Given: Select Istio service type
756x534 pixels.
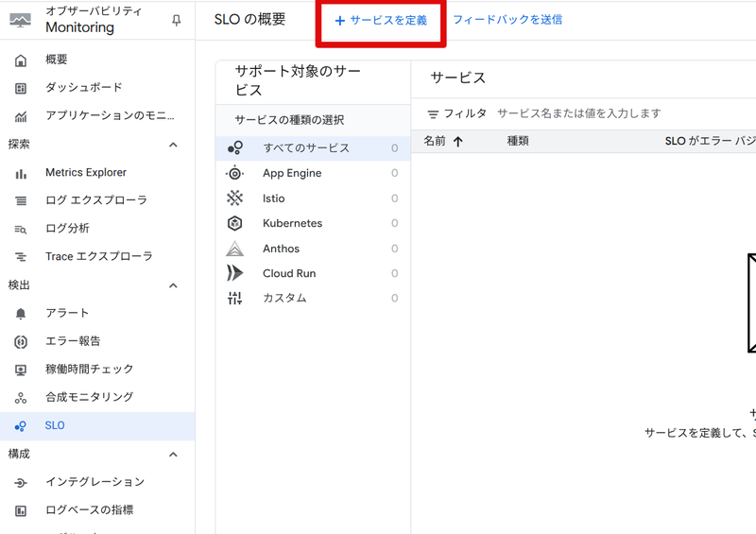Looking at the screenshot, I should pos(313,198).
